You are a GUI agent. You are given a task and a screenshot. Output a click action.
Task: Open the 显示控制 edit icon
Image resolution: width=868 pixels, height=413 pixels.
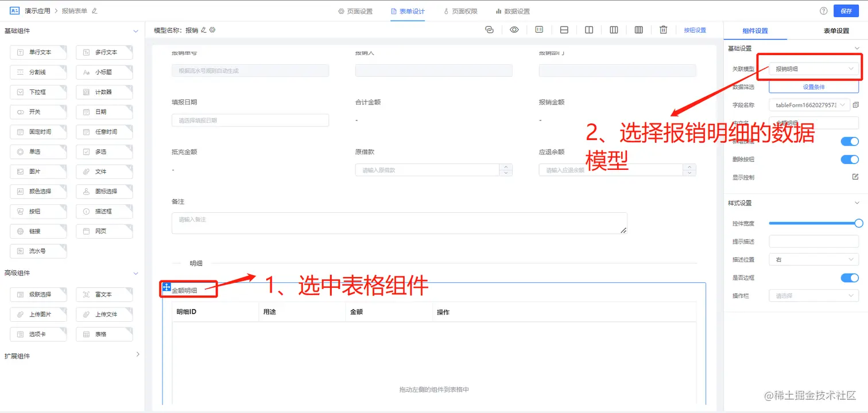pos(855,177)
